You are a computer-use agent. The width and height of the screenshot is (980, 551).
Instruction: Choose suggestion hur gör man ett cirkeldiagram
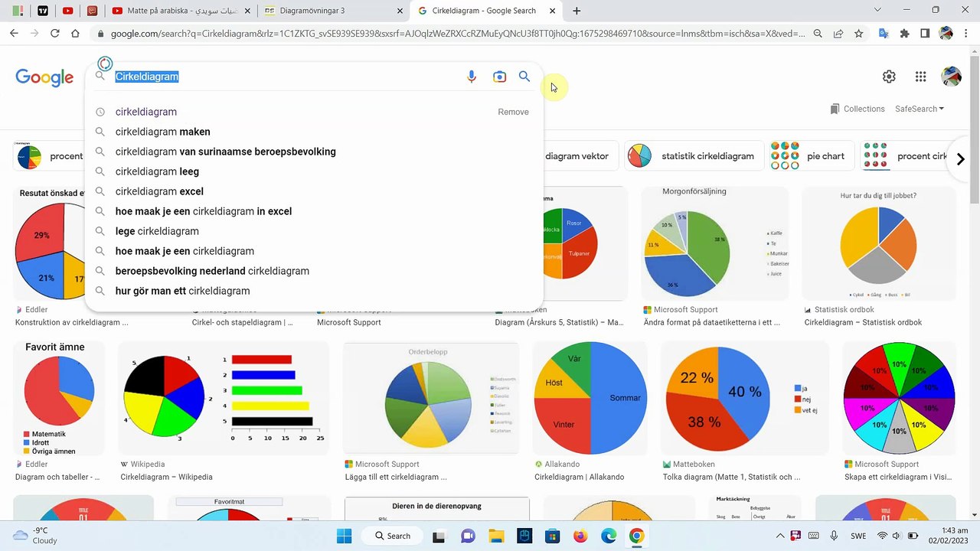coord(314,291)
